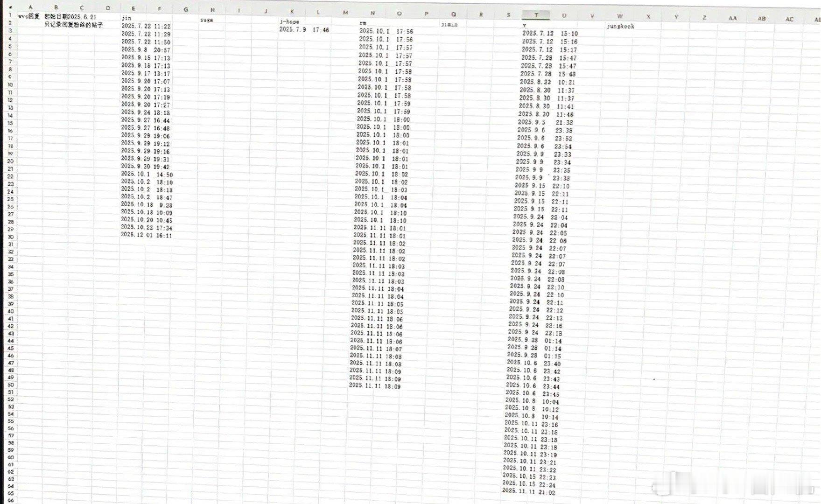
Task: Click the cell "2025.10.11 23:22"
Action: pyautogui.click(x=530, y=469)
